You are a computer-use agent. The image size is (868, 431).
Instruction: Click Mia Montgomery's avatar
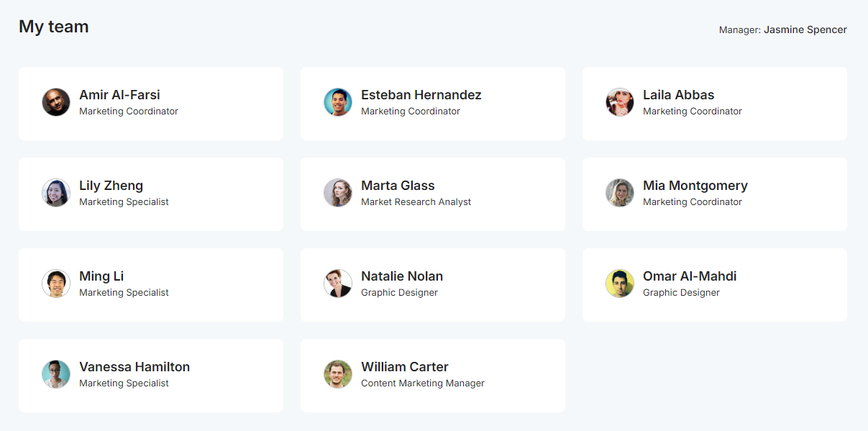click(620, 193)
